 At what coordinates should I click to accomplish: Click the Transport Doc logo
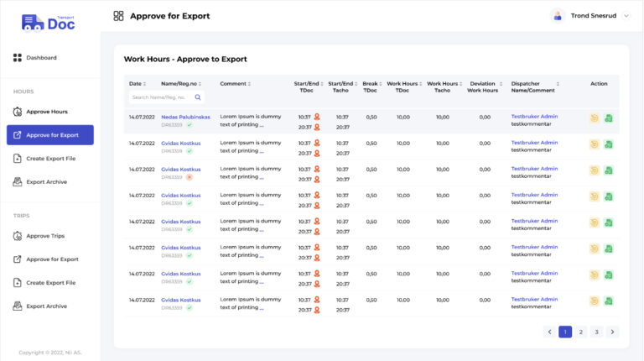(49, 23)
